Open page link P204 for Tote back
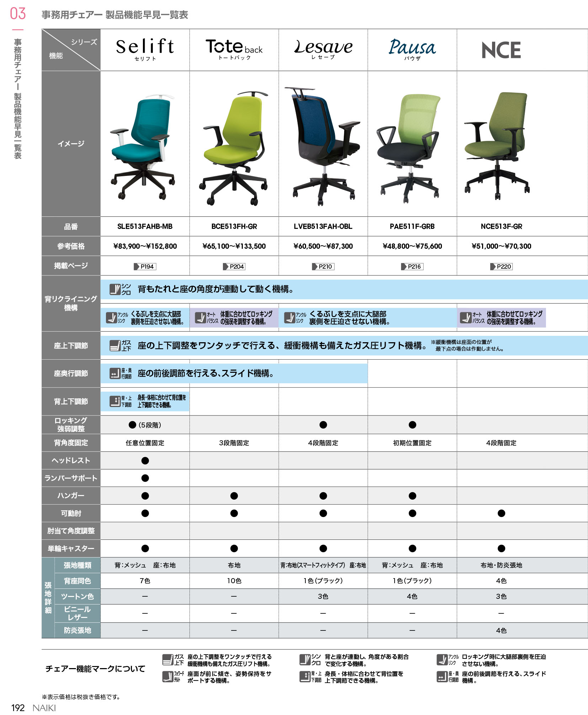The width and height of the screenshot is (588, 715). 234,267
